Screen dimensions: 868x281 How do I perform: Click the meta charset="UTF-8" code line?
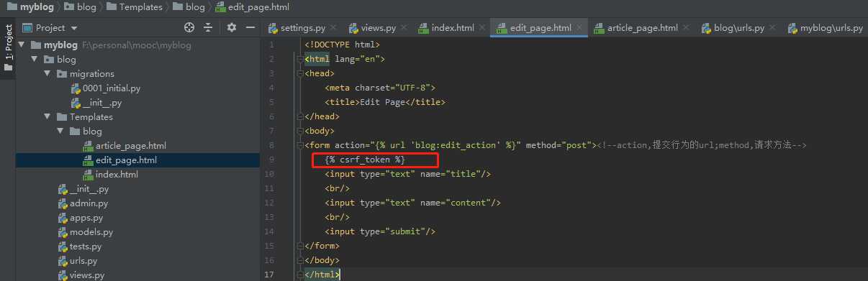point(380,88)
